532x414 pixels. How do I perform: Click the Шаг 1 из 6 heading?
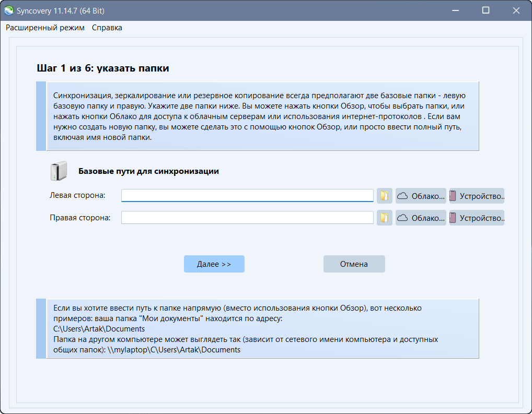tap(103, 68)
